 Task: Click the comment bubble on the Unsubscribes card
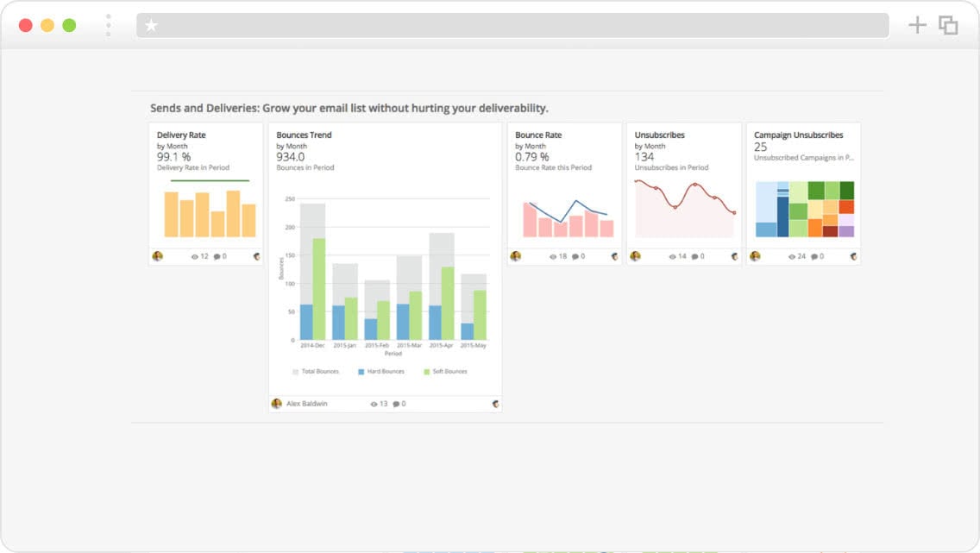click(x=694, y=255)
